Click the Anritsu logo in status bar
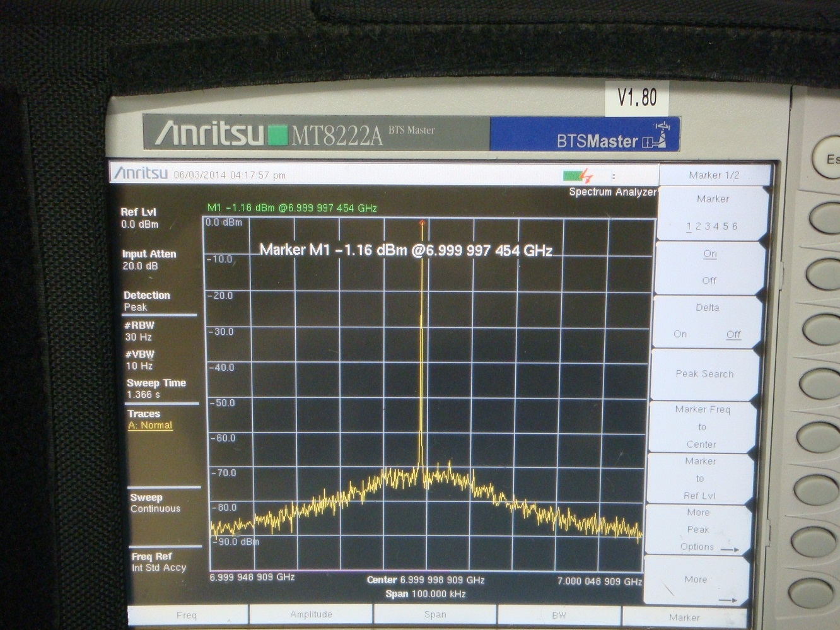The image size is (840, 630). pyautogui.click(x=141, y=173)
